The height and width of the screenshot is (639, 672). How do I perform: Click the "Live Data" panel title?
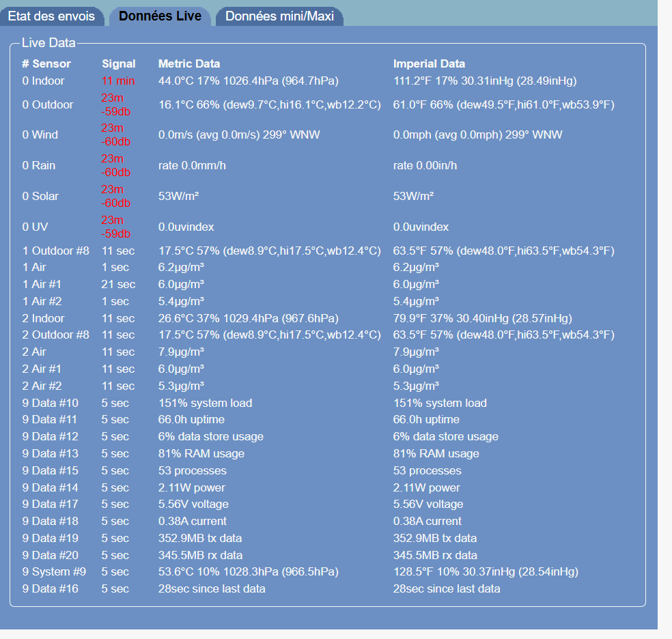[48, 43]
